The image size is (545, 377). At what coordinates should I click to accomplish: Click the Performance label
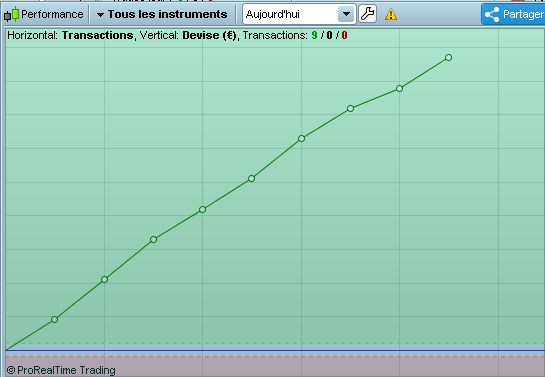point(52,14)
